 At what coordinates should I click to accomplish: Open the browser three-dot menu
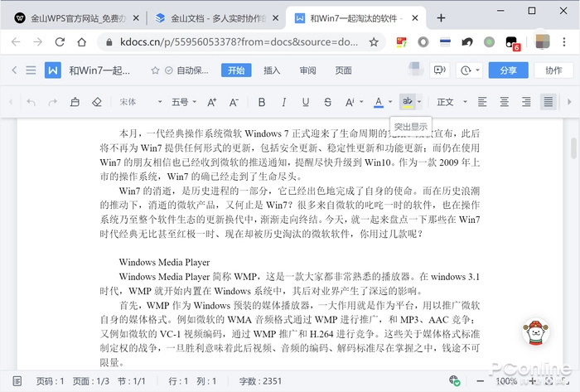pyautogui.click(x=564, y=41)
